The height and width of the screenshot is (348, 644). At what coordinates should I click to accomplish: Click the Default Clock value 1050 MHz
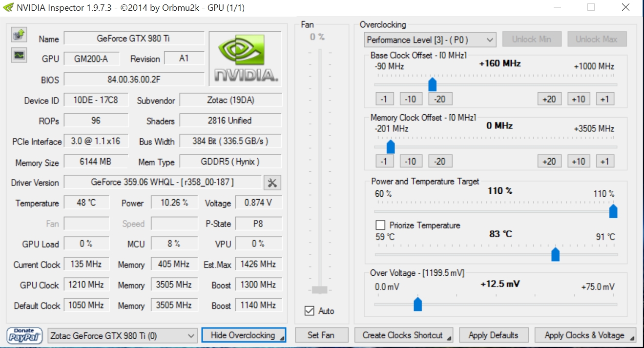pos(86,305)
